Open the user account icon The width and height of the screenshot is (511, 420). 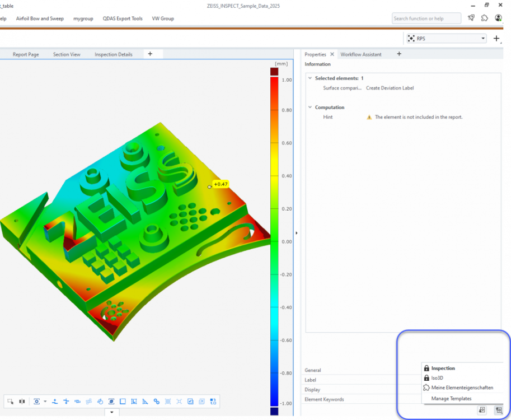click(x=499, y=18)
